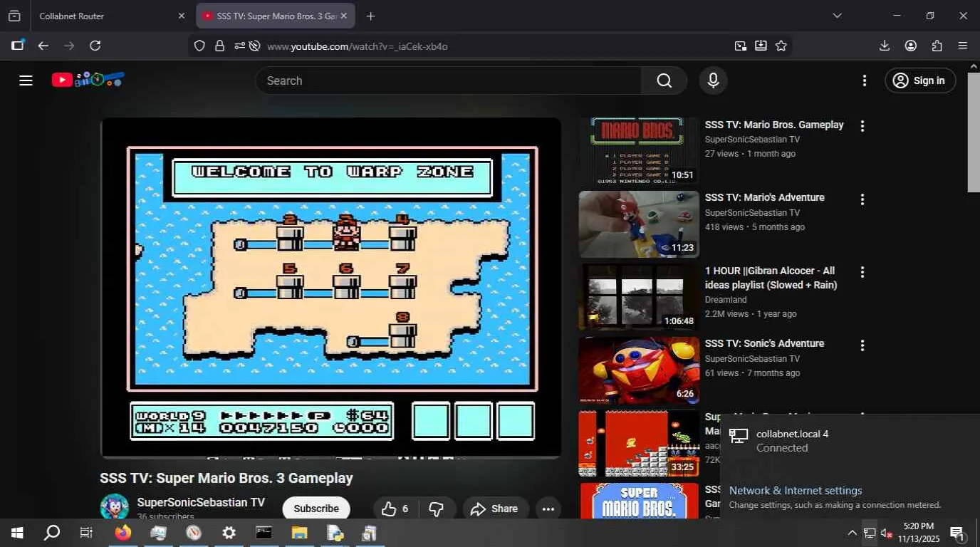Viewport: 980px width, 547px height.
Task: Open the Gibran Alcocer playlist thumbnail
Action: click(x=639, y=297)
